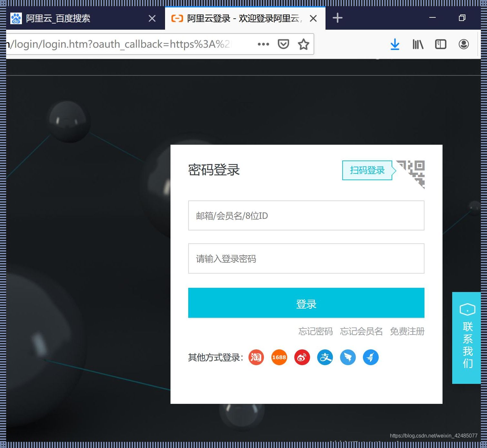
Task: Close the 阿里云登录 tab
Action: tap(313, 18)
